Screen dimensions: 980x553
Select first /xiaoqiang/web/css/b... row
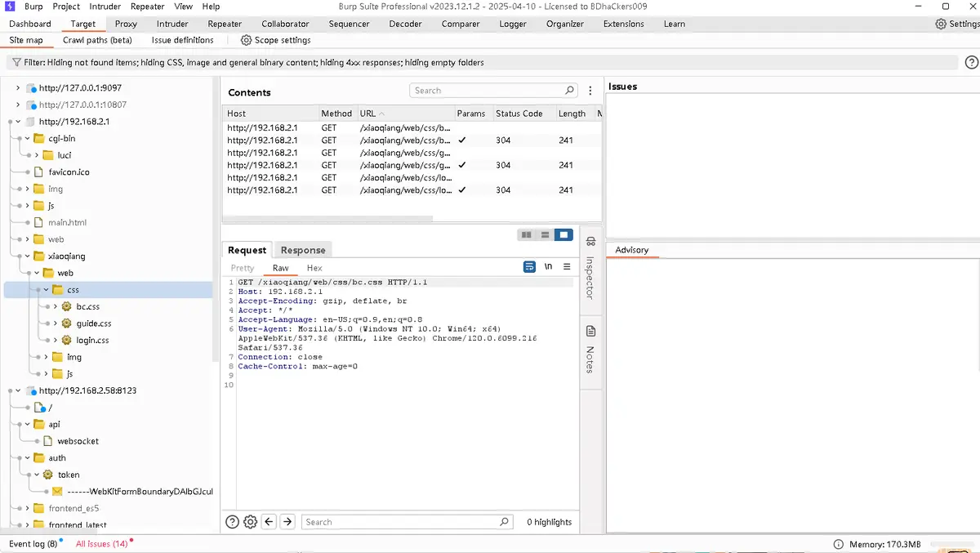412,128
